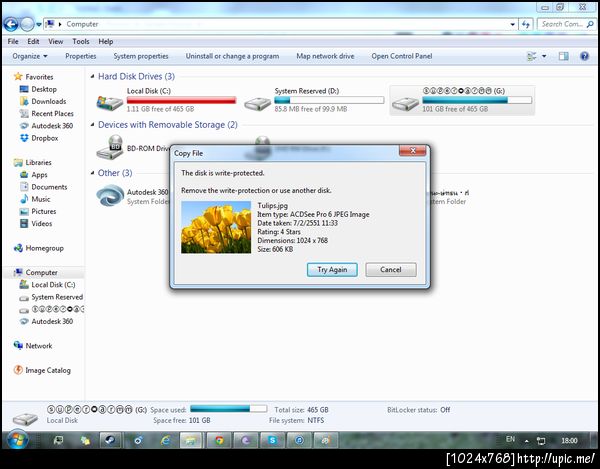Viewport: 600px width, 469px height.
Task: Collapse the Other (3) group
Action: click(93, 173)
